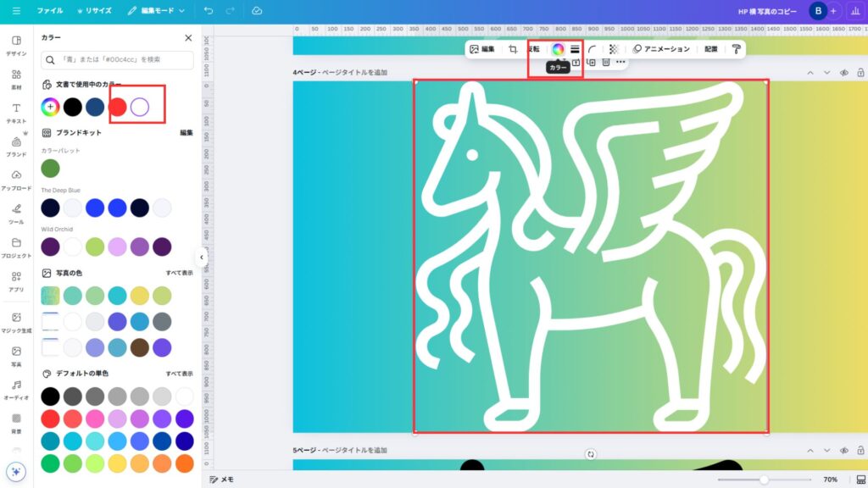Open the アップロード panel in the sidebar
Image resolution: width=868 pixels, height=488 pixels.
(x=16, y=180)
